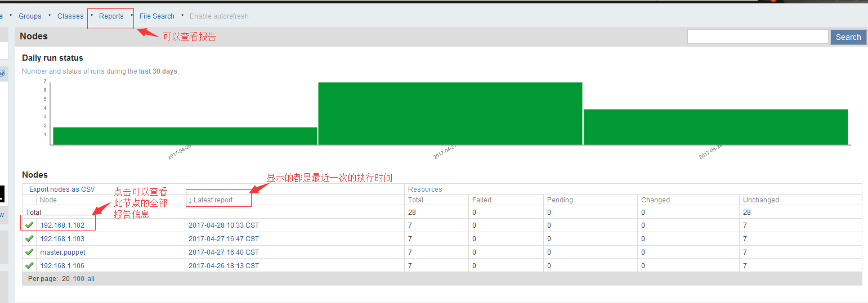868x303 pixels.
Task: Open File Search page
Action: click(157, 16)
